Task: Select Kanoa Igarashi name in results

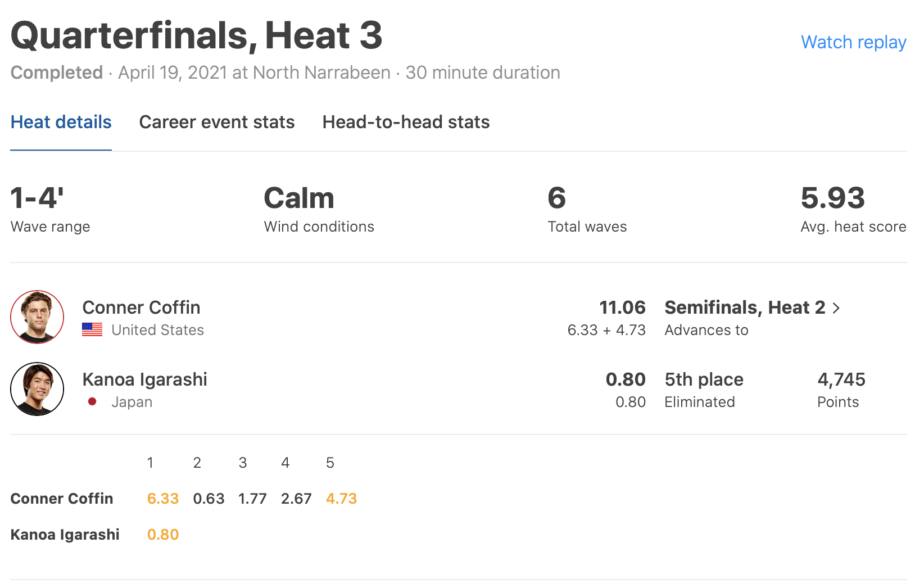Action: [x=144, y=379]
